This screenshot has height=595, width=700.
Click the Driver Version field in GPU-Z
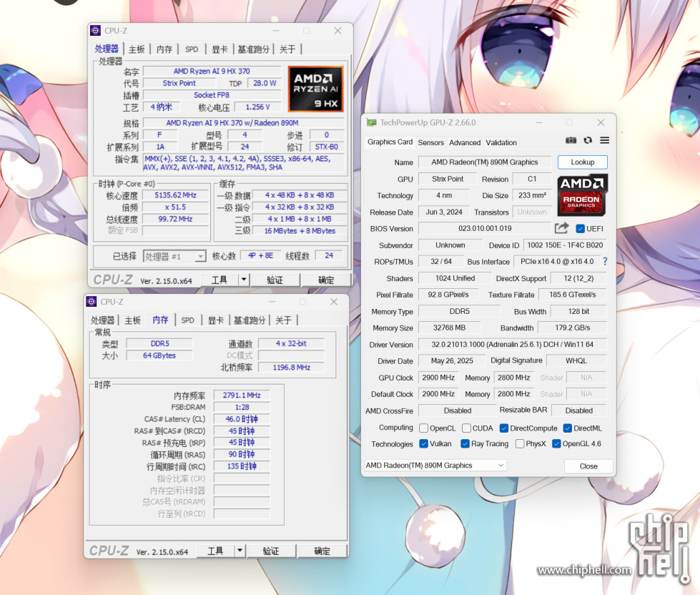[512, 344]
